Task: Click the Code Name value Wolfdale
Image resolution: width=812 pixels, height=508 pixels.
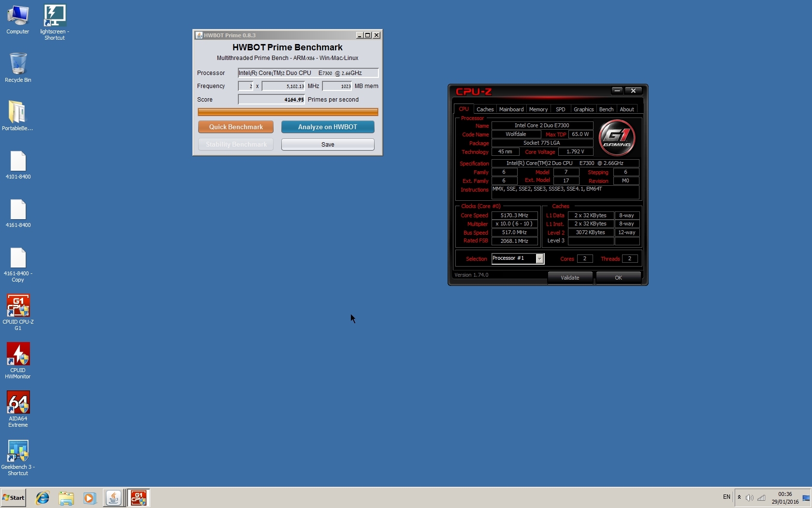Action: (x=516, y=134)
